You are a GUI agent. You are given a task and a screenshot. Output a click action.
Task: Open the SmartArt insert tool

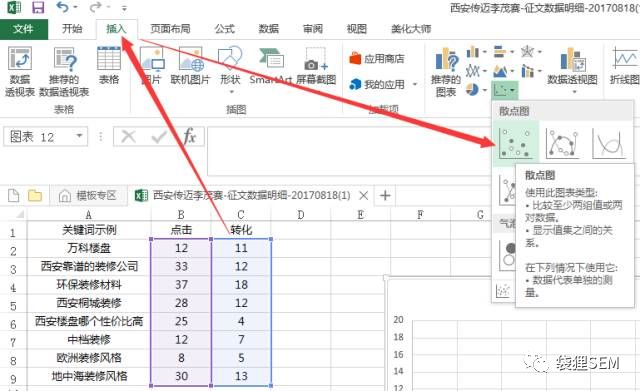270,65
